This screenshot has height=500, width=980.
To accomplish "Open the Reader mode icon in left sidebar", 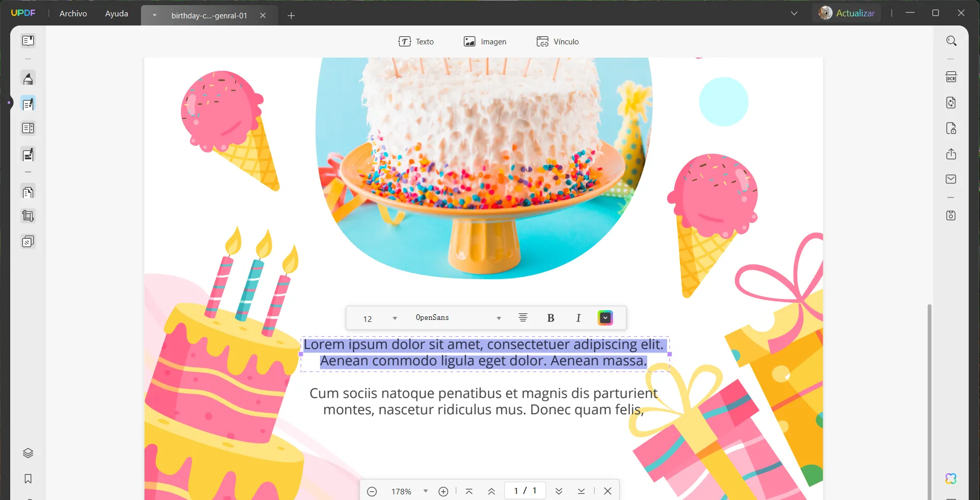I will (x=28, y=41).
